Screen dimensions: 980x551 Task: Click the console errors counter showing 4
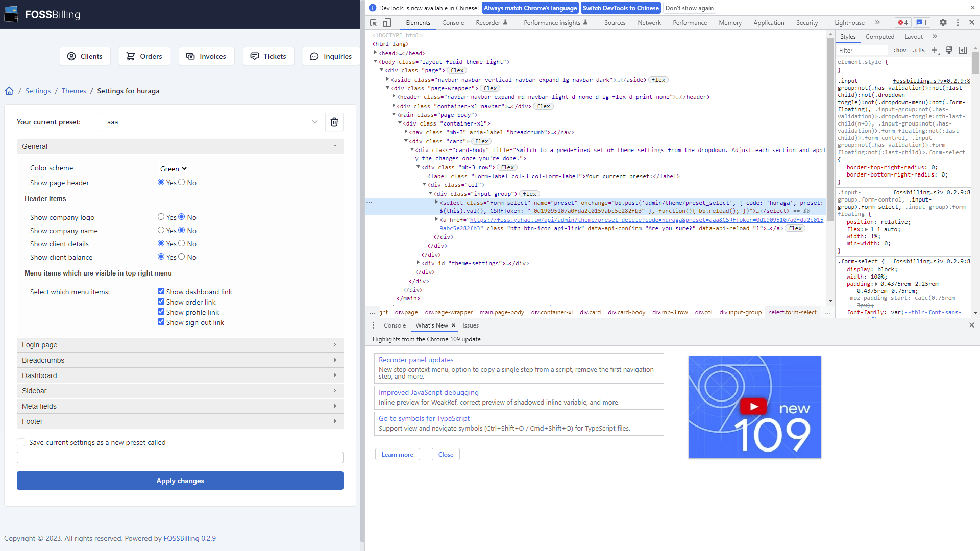click(x=902, y=22)
